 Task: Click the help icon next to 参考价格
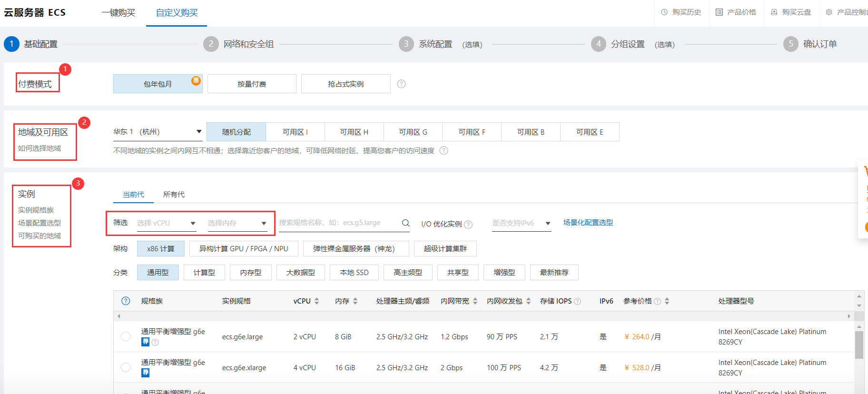[658, 301]
